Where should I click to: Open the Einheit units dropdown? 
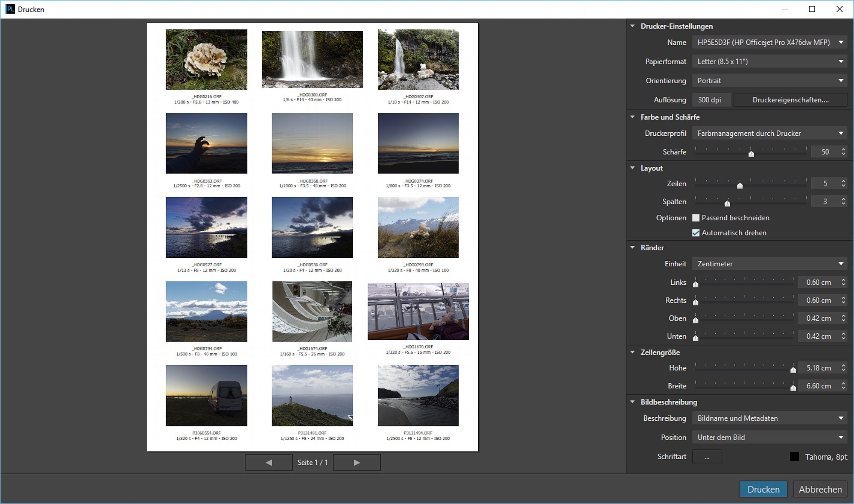769,264
